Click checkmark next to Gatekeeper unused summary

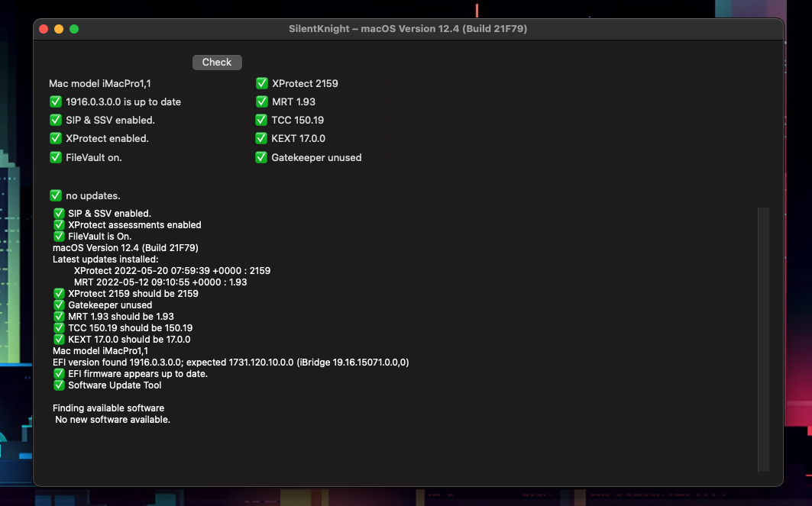point(261,157)
